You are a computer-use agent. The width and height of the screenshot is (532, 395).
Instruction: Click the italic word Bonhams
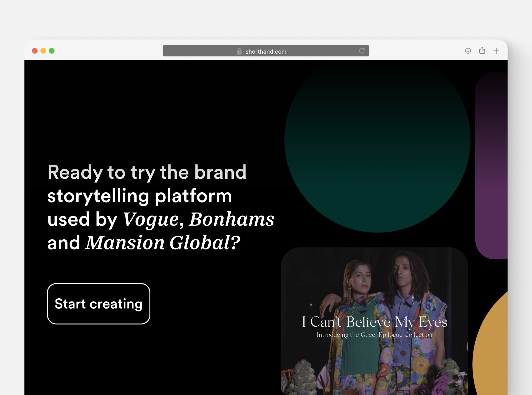click(x=231, y=219)
